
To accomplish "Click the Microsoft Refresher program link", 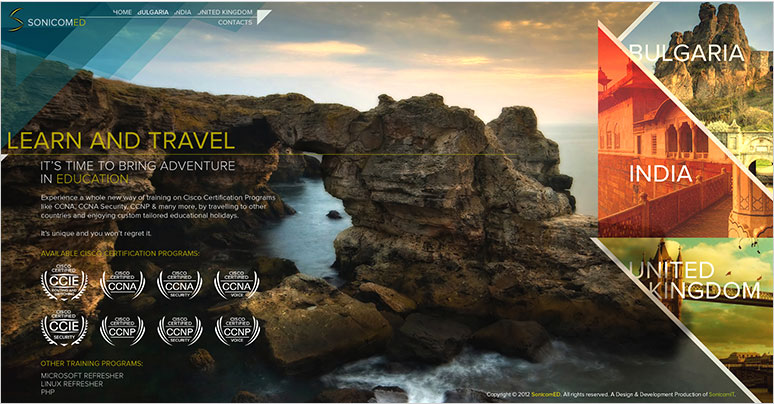I will point(82,375).
